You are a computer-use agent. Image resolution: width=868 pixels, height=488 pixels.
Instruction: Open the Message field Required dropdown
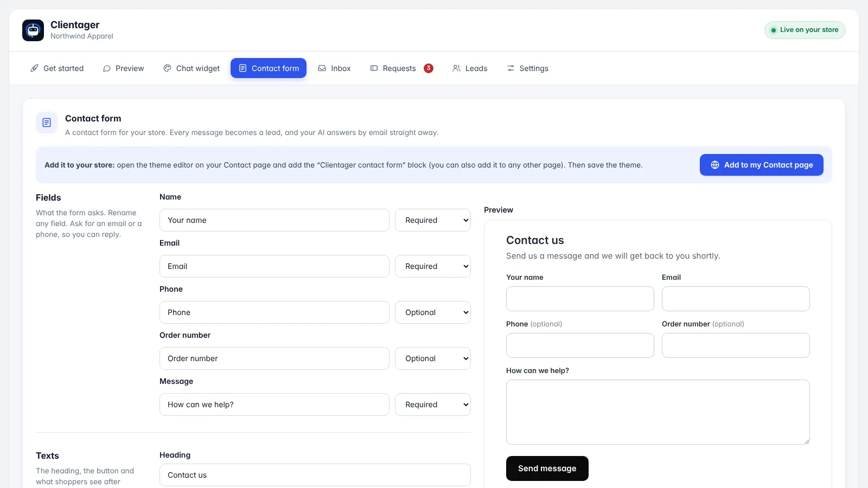433,404
